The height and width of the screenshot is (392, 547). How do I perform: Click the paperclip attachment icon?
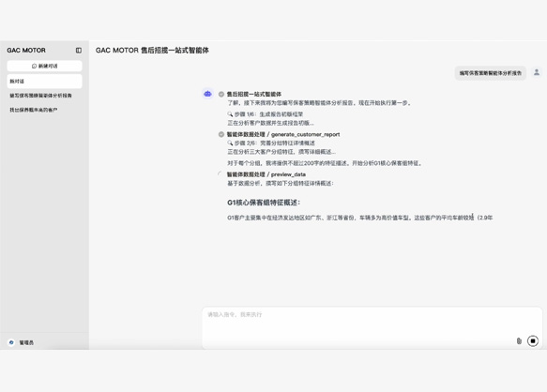pos(519,340)
